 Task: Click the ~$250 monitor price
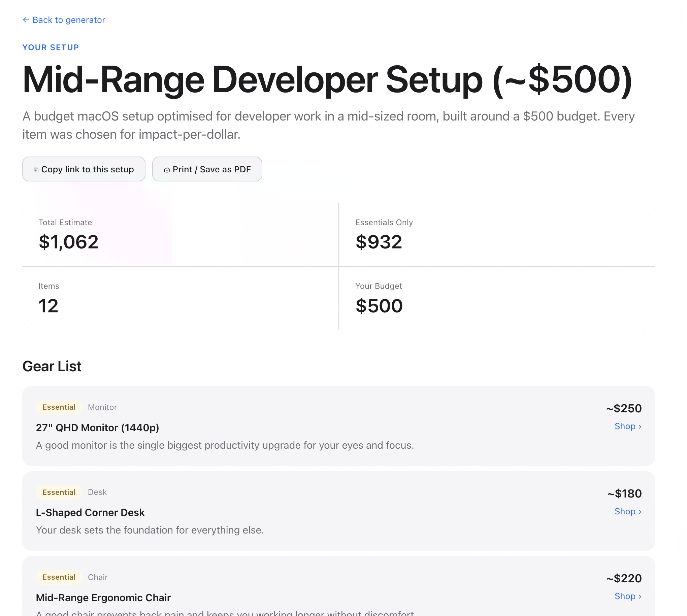click(x=624, y=408)
